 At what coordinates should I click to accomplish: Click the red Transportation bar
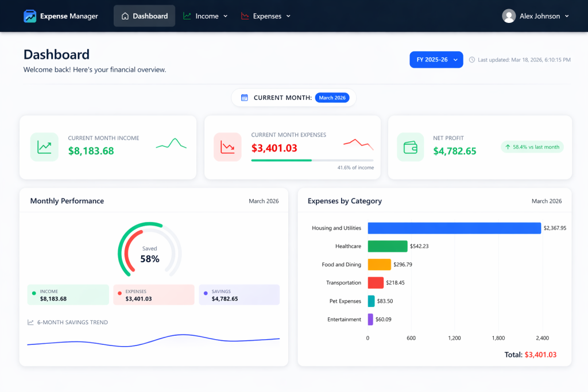pos(376,283)
